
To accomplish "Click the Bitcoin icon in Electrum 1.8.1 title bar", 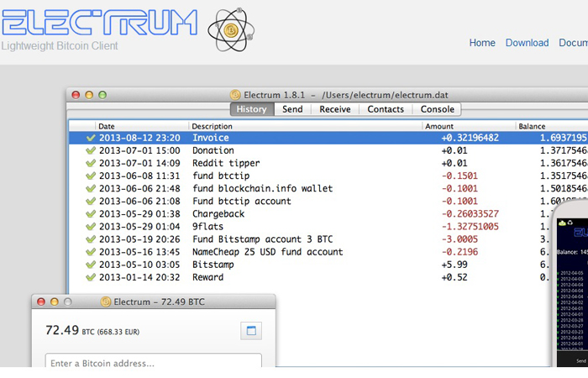I will (x=235, y=95).
